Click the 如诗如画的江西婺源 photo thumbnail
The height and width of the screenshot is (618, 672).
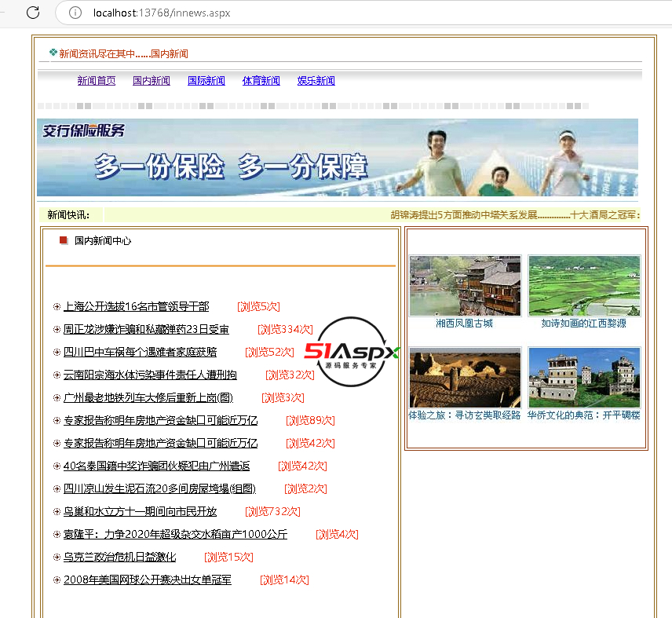tap(584, 286)
